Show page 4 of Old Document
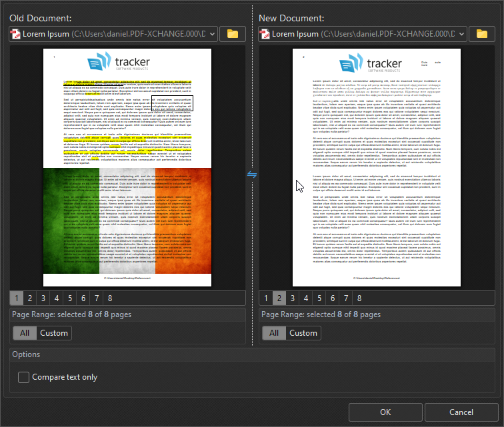Image resolution: width=504 pixels, height=427 pixels. pos(57,298)
